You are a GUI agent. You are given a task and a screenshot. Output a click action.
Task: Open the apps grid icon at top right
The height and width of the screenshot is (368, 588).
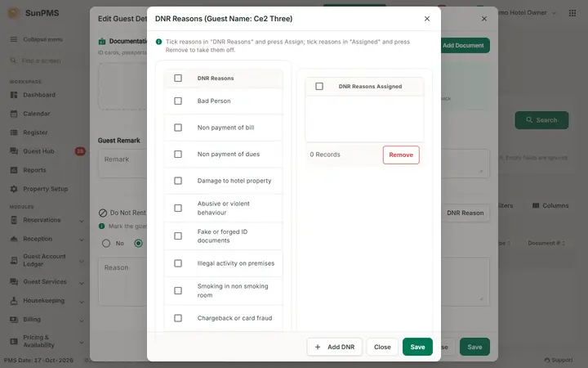572,13
